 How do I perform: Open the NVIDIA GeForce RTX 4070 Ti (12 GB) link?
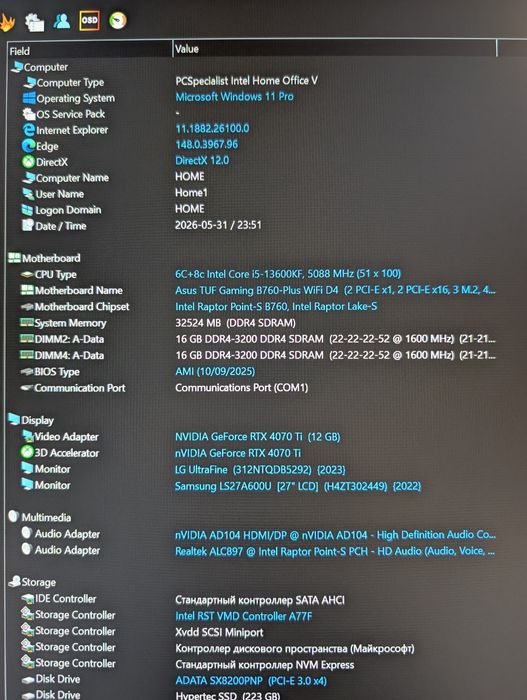[x=258, y=437]
